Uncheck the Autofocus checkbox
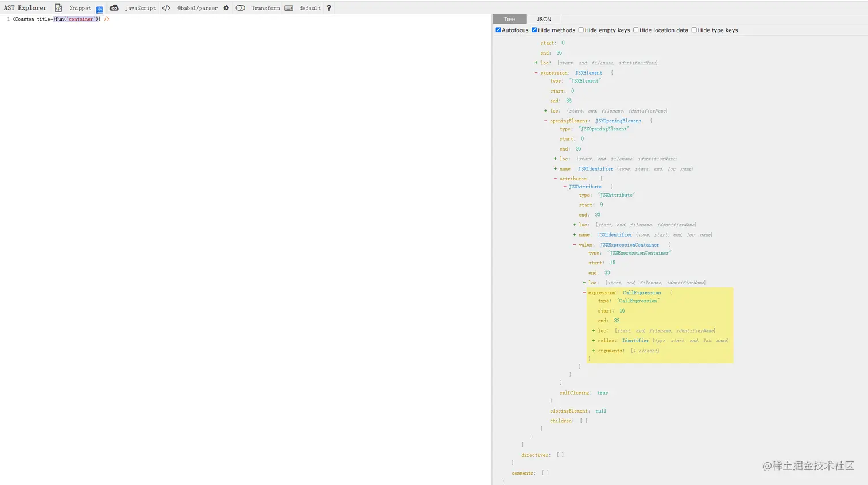Image resolution: width=868 pixels, height=485 pixels. pos(498,30)
